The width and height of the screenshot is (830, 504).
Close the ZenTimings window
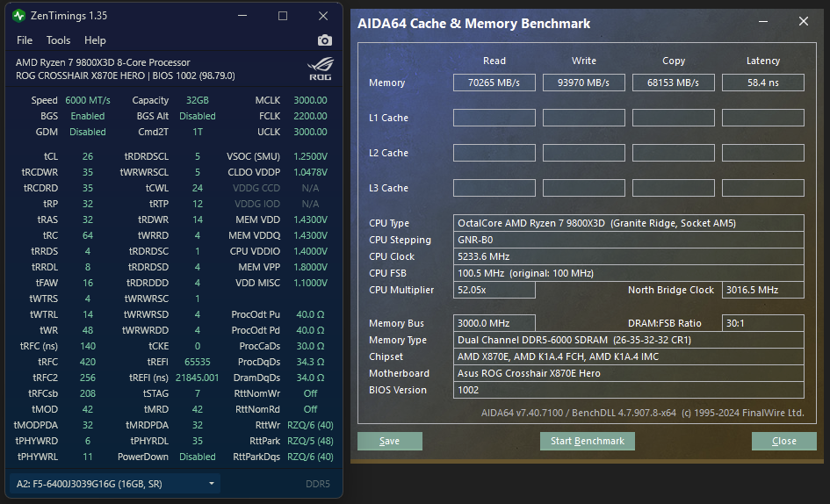[x=323, y=16]
